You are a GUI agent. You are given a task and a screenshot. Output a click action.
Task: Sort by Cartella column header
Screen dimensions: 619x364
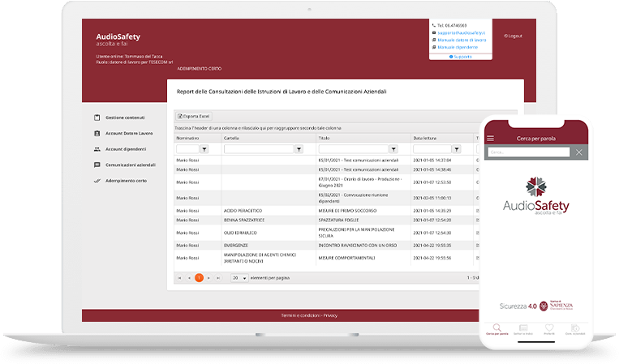click(231, 138)
